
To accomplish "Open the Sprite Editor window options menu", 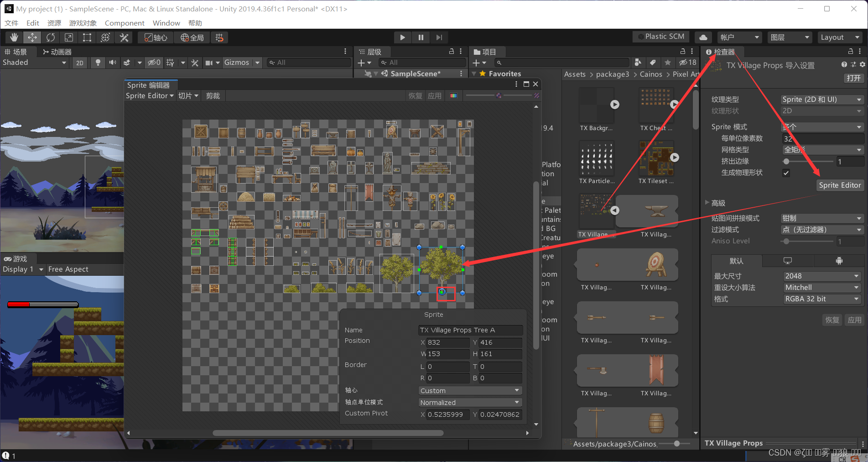I will click(516, 84).
